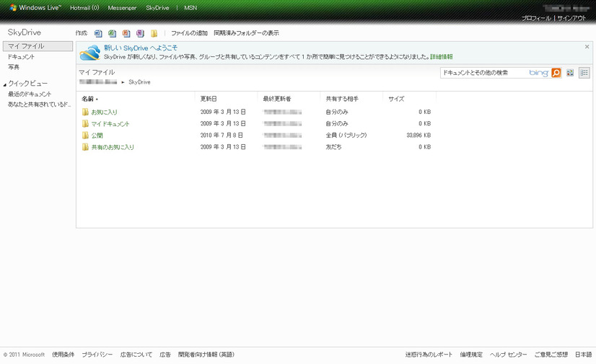Click the マイ ドキュメント folder icon
This screenshot has width=596, height=364.
click(x=85, y=124)
